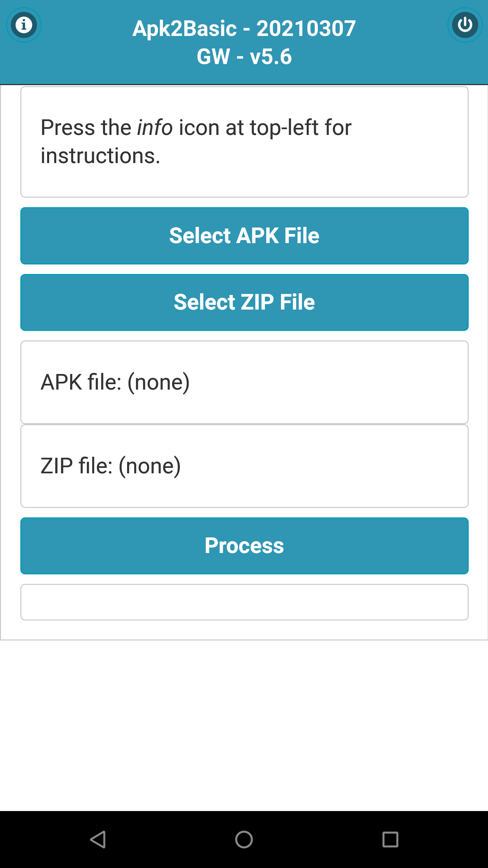
Task: Tap the GW - v5.6 version label
Action: tap(244, 56)
